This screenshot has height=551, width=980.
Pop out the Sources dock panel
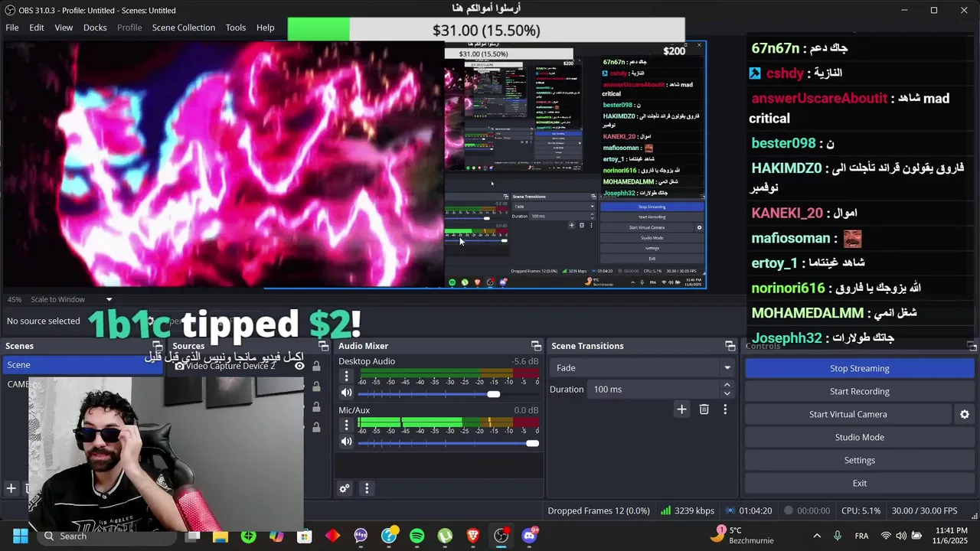coord(324,346)
